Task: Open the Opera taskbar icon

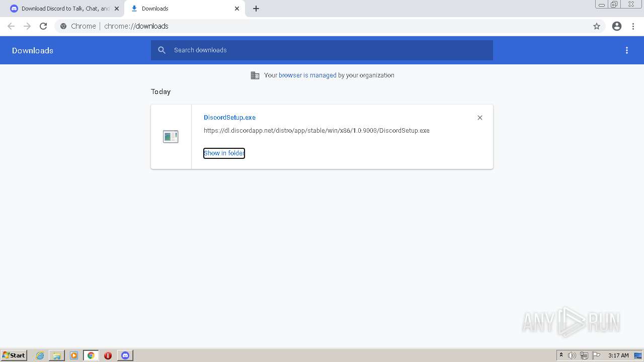Action: tap(108, 355)
